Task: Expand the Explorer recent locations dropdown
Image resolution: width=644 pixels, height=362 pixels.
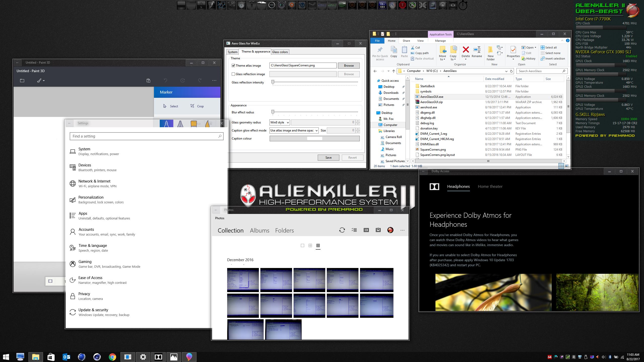Action: pyautogui.click(x=388, y=71)
